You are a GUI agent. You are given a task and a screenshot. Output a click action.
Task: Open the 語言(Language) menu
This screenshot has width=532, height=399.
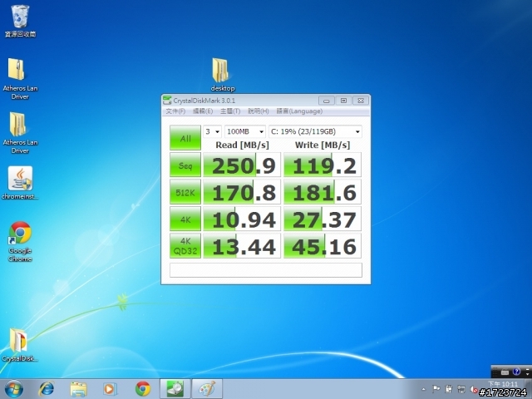pos(299,111)
